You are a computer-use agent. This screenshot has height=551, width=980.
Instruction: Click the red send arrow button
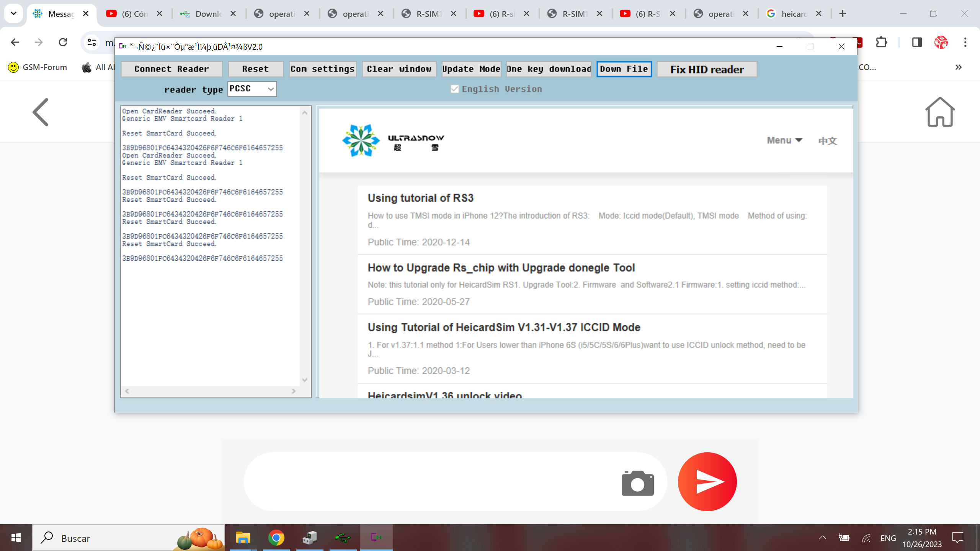coord(707,482)
